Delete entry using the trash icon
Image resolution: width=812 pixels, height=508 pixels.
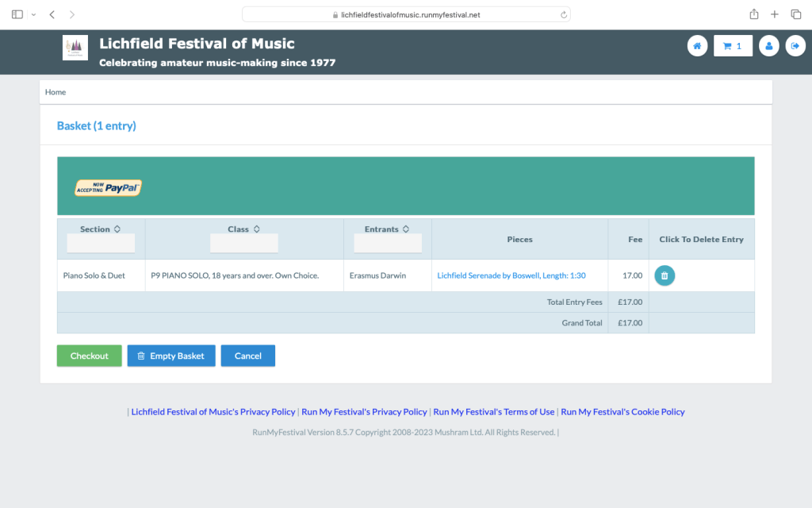point(665,275)
